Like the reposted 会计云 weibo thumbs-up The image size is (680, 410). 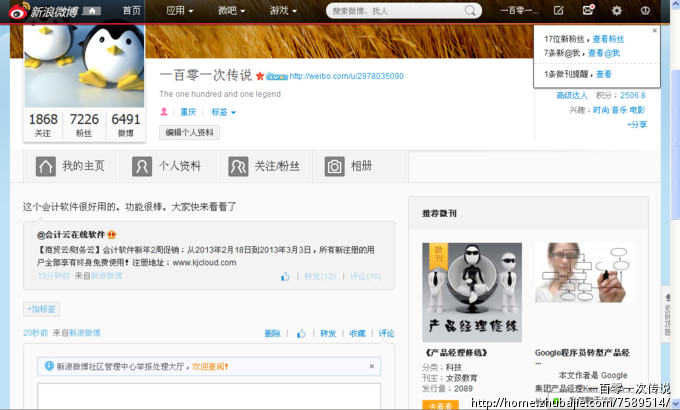coord(285,276)
